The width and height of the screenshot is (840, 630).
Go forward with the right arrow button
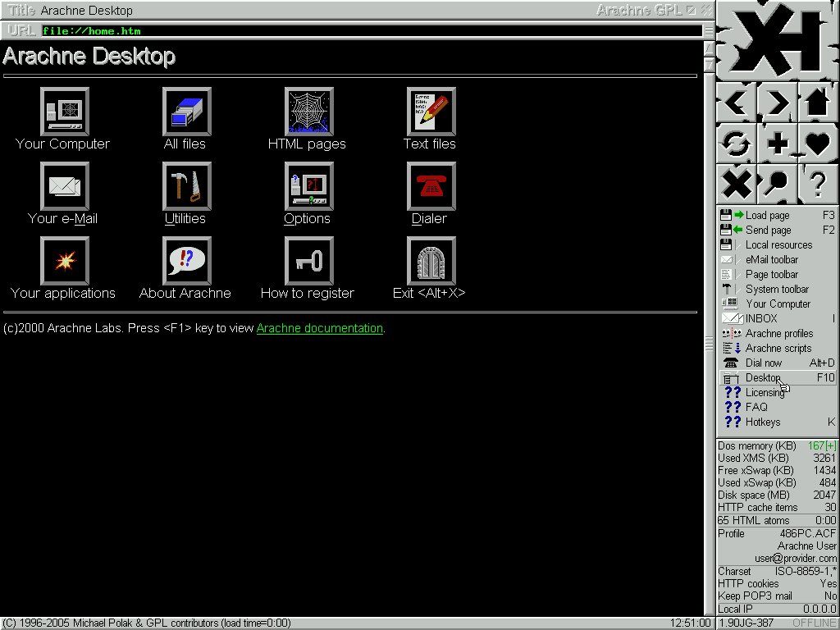778,102
